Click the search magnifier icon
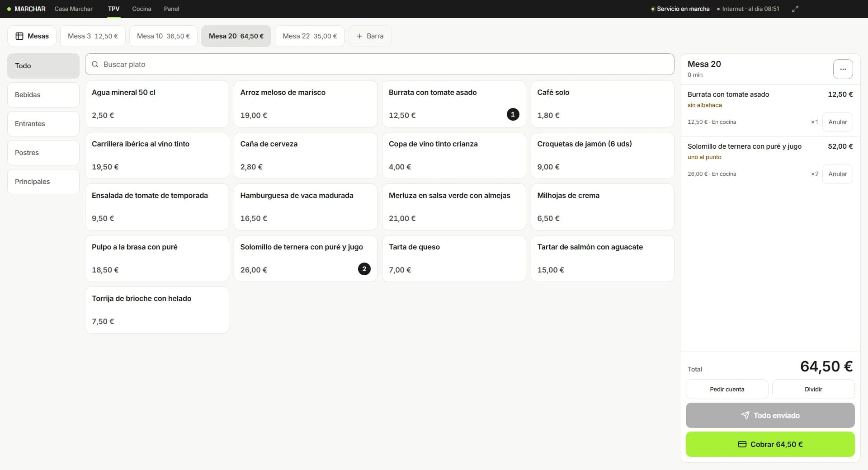The height and width of the screenshot is (470, 868). tap(95, 64)
